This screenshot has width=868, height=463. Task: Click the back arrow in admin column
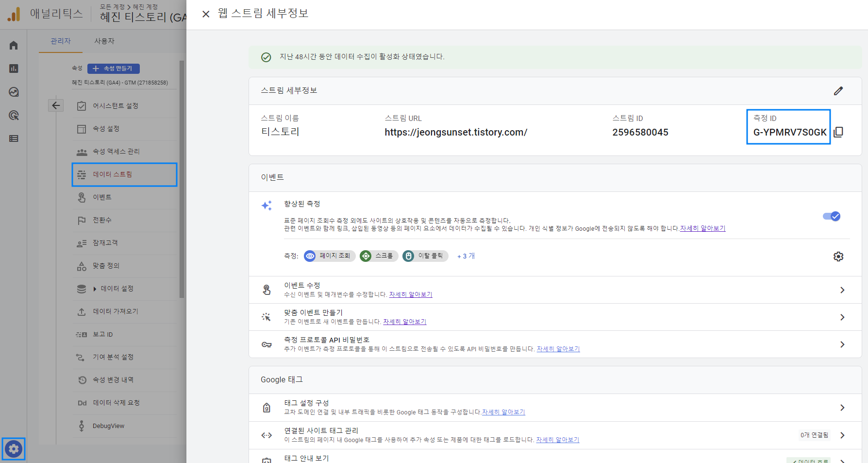pyautogui.click(x=56, y=105)
